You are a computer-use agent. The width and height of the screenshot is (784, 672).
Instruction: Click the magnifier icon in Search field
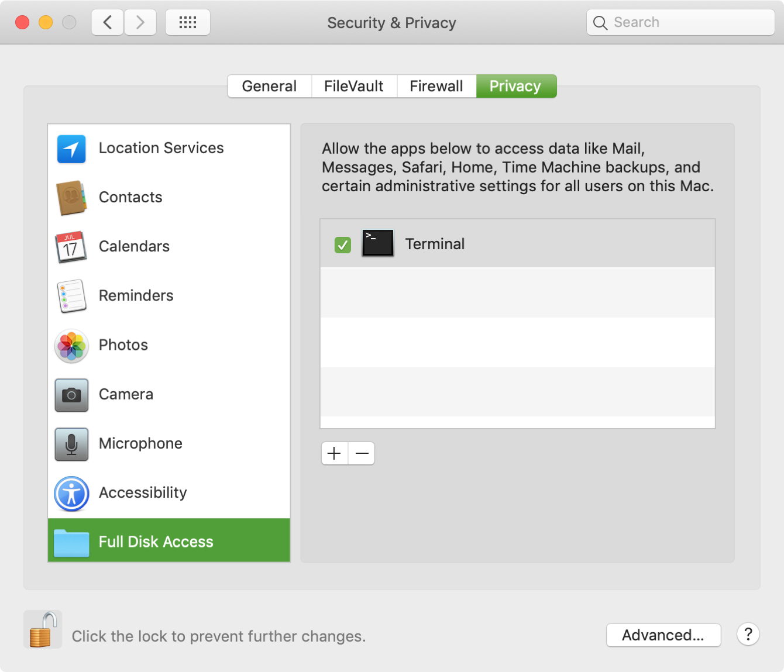tap(600, 23)
